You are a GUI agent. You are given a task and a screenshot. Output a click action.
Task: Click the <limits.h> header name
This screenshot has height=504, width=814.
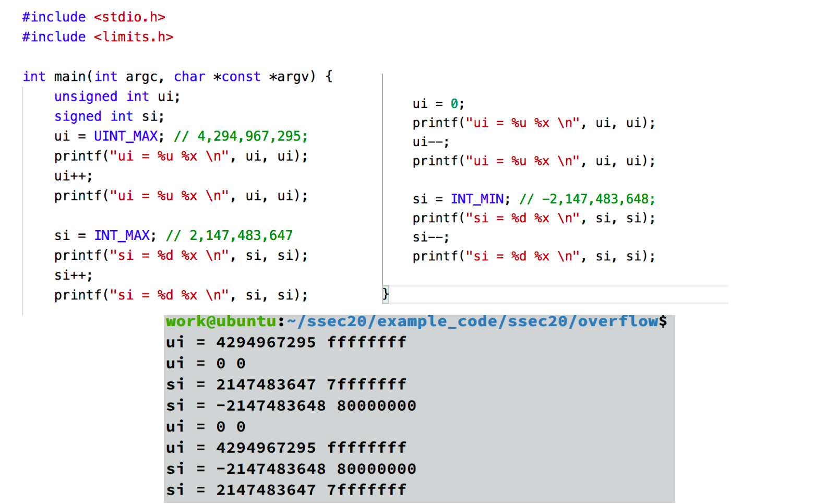134,37
